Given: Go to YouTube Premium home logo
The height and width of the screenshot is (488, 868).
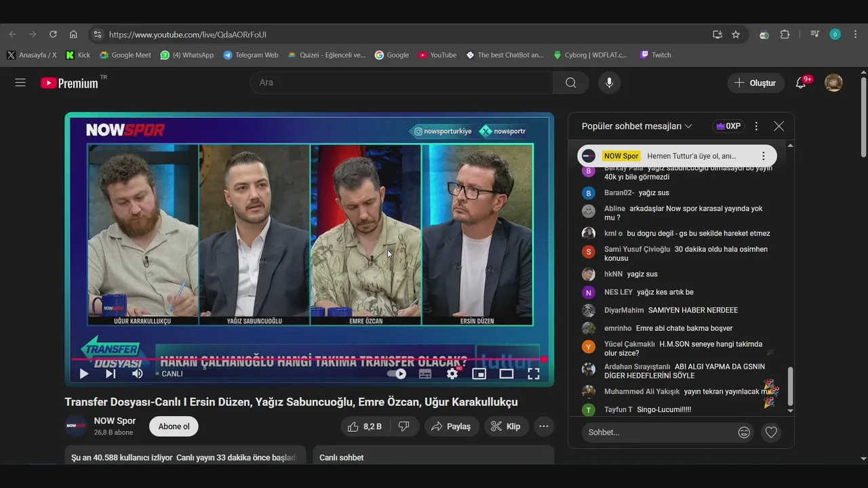Looking at the screenshot, I should pyautogui.click(x=69, y=83).
